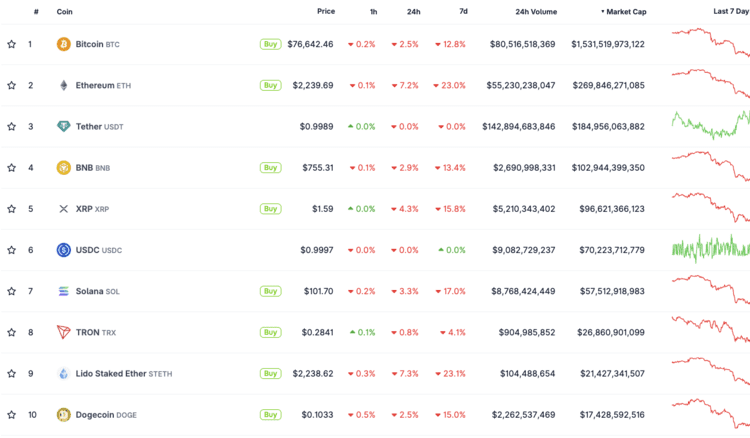This screenshot has height=438, width=750.
Task: Star Lido Staked Ether as favorite
Action: tap(12, 373)
